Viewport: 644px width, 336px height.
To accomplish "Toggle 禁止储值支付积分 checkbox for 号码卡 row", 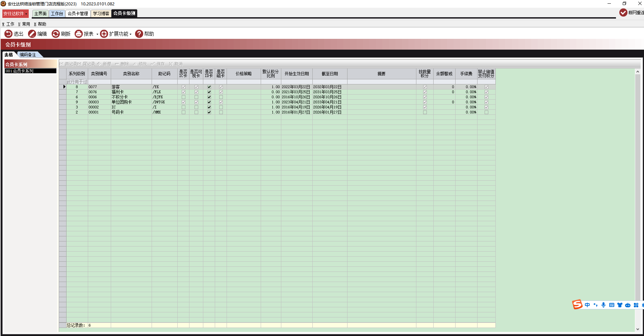I will click(486, 112).
